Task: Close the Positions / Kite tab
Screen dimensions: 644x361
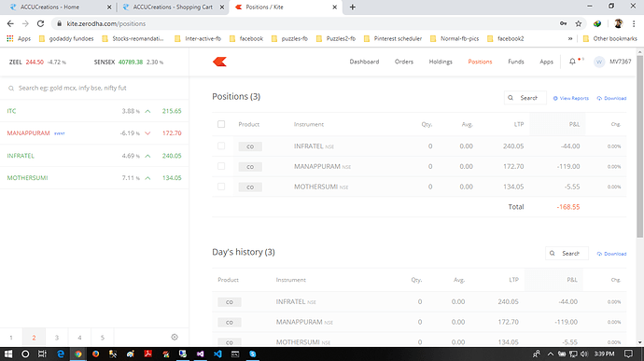Action: click(x=334, y=7)
